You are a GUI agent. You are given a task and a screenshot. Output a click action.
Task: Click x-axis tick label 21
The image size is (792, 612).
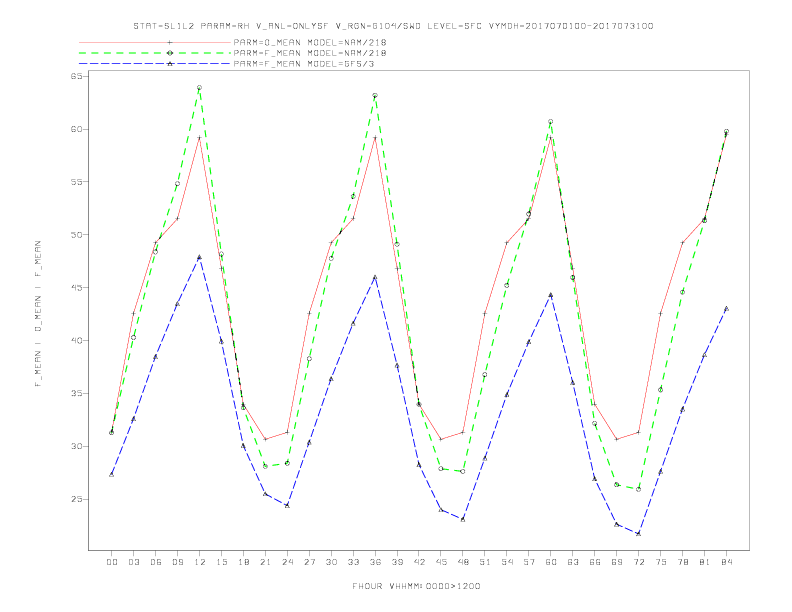pos(265,562)
